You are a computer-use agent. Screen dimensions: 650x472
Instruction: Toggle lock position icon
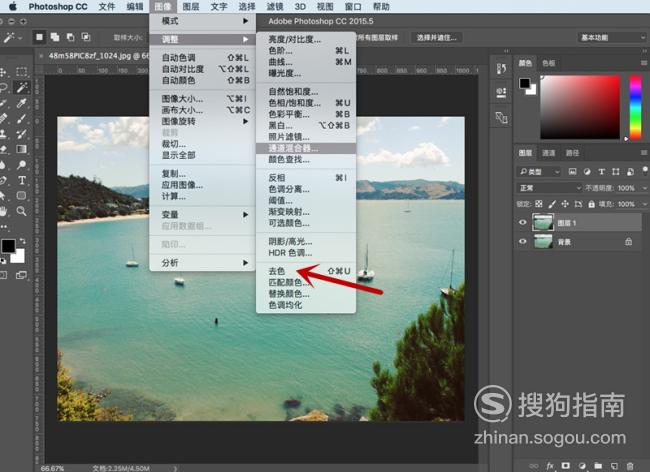click(x=565, y=204)
